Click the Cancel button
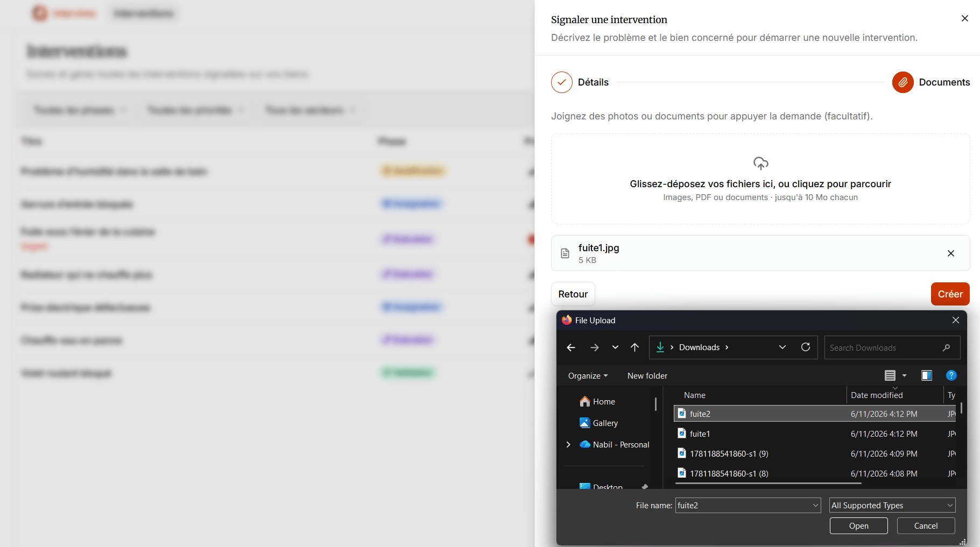This screenshot has width=980, height=547. click(926, 525)
